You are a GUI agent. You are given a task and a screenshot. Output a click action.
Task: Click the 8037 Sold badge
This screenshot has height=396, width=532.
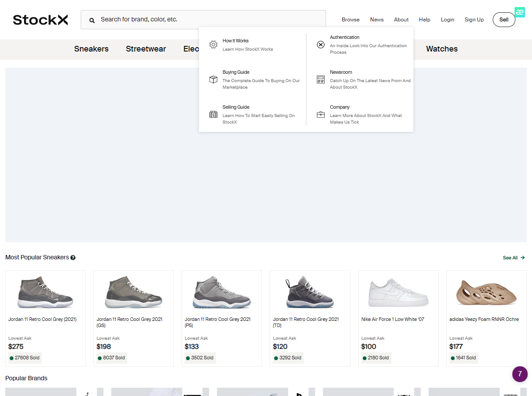112,358
